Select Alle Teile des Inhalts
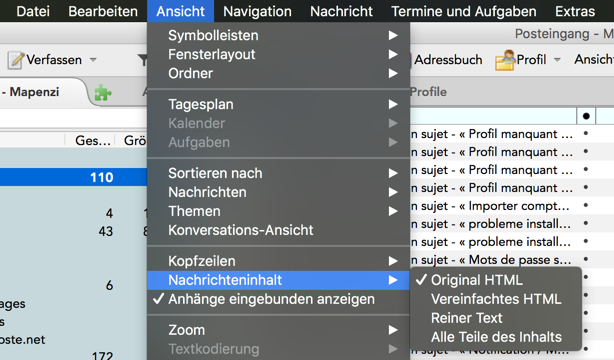 point(496,337)
